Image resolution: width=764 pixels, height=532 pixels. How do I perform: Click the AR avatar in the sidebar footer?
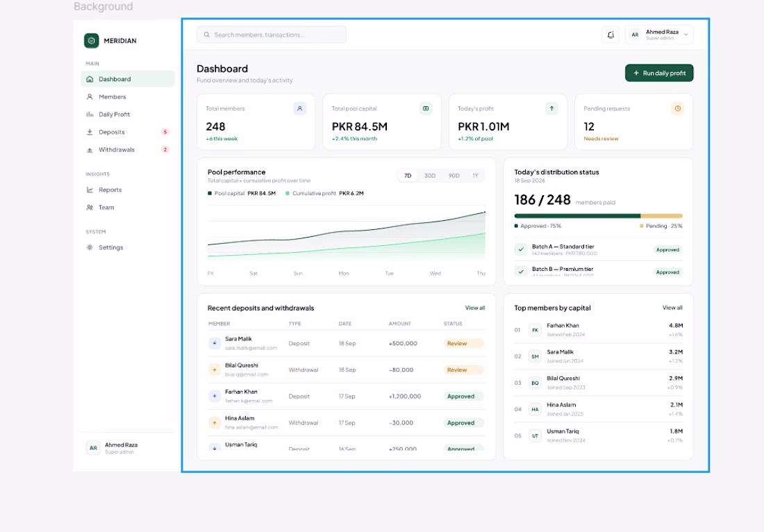[93, 448]
